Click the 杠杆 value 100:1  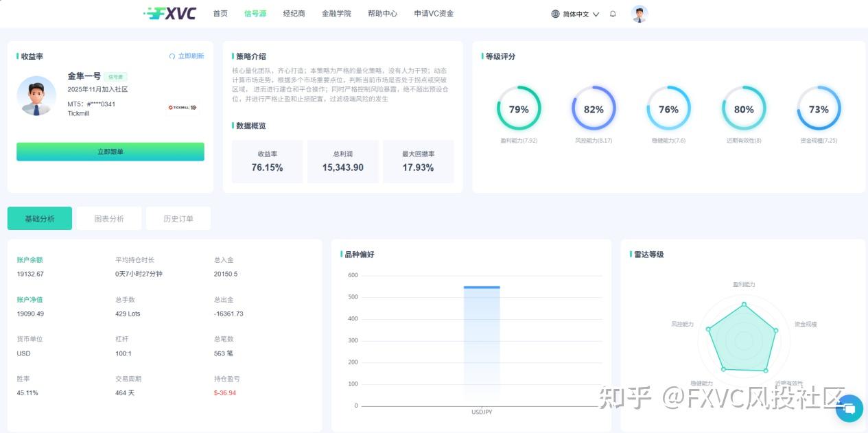pos(124,353)
